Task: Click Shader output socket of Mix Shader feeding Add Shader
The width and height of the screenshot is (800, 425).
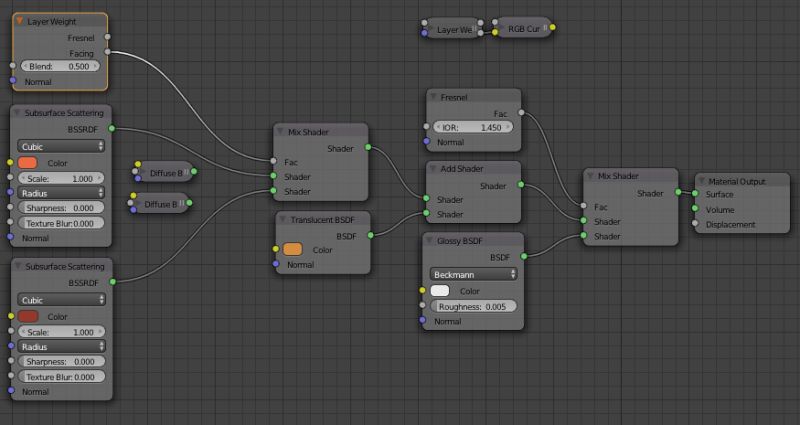Action: point(368,147)
